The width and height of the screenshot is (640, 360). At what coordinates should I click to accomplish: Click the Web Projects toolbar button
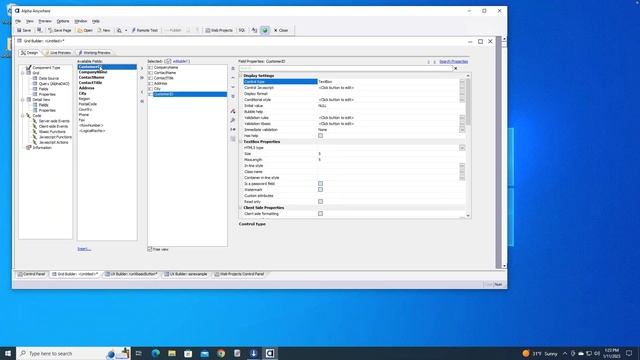(219, 30)
